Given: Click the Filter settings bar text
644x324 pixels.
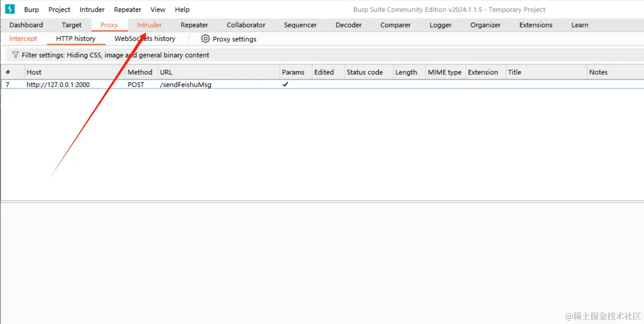Looking at the screenshot, I should (115, 55).
